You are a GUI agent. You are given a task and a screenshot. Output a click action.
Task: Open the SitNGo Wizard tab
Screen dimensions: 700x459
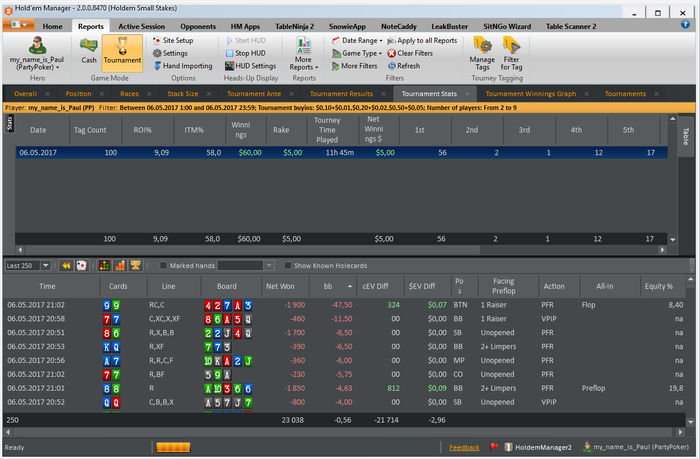507,26
